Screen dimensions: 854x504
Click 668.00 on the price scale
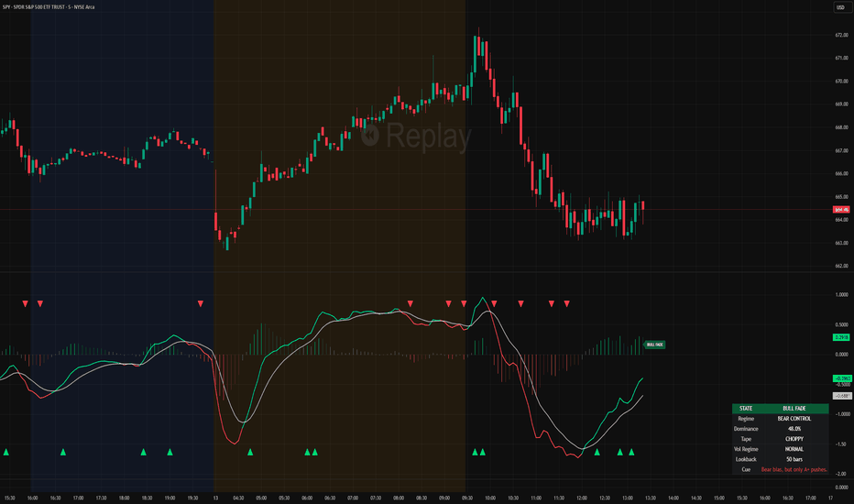841,127
